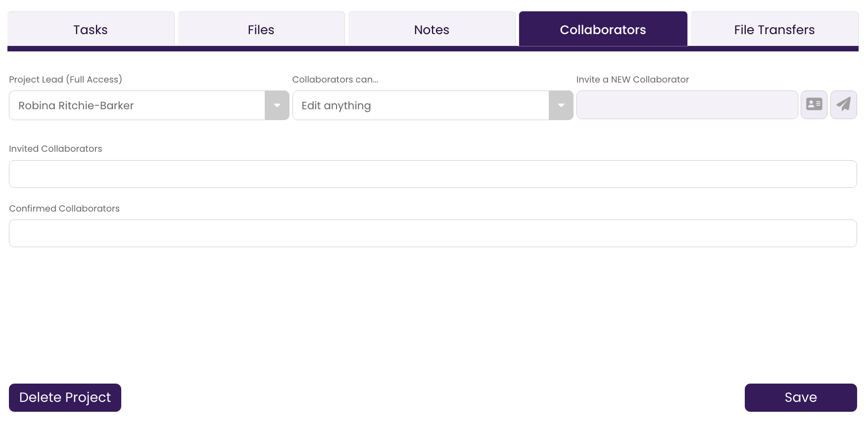The width and height of the screenshot is (868, 435).
Task: Select the Robina Ritchie-Barker lead name
Action: pos(76,105)
